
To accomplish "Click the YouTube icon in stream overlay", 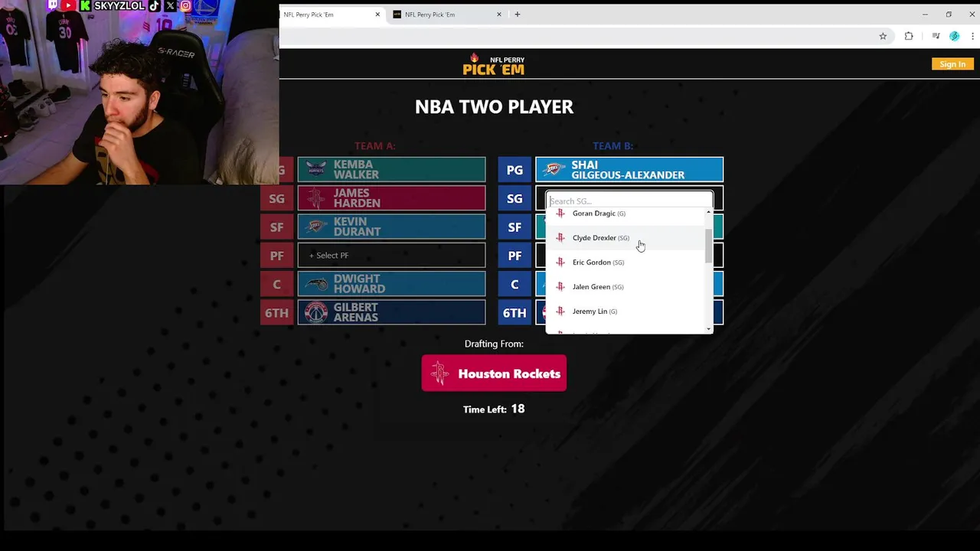I will tap(69, 5).
